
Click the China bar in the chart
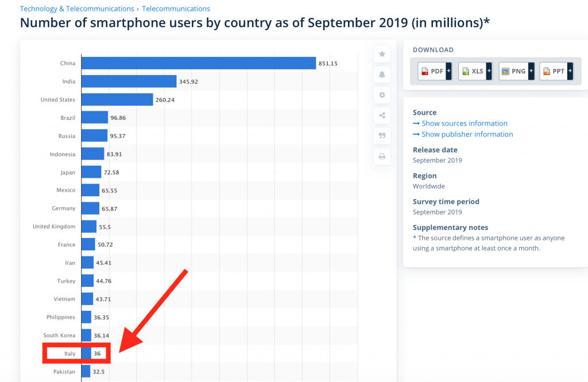pos(198,63)
